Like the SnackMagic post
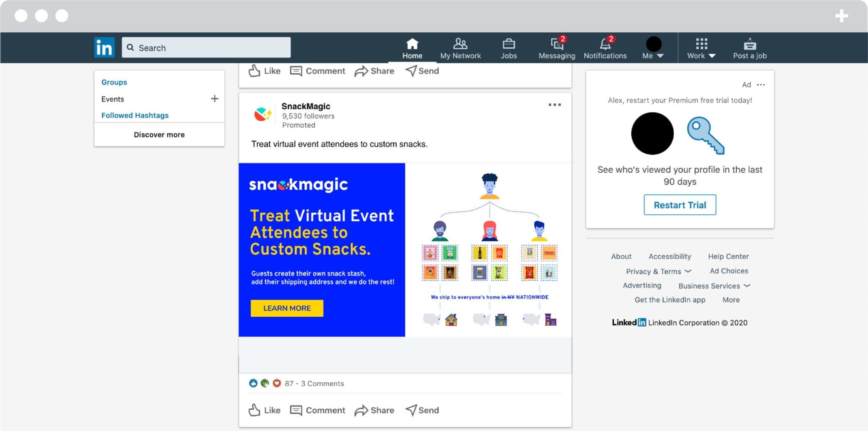This screenshot has height=431, width=868. [265, 410]
